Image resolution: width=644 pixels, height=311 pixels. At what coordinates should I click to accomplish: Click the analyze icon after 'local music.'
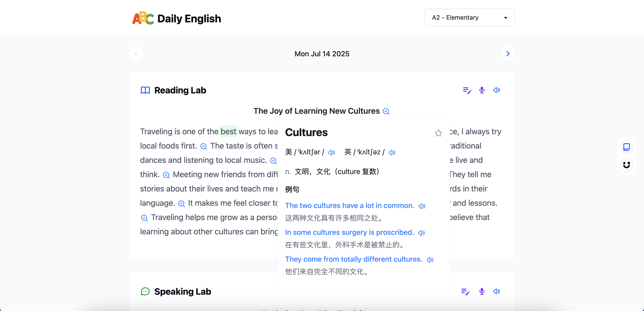pos(273,161)
